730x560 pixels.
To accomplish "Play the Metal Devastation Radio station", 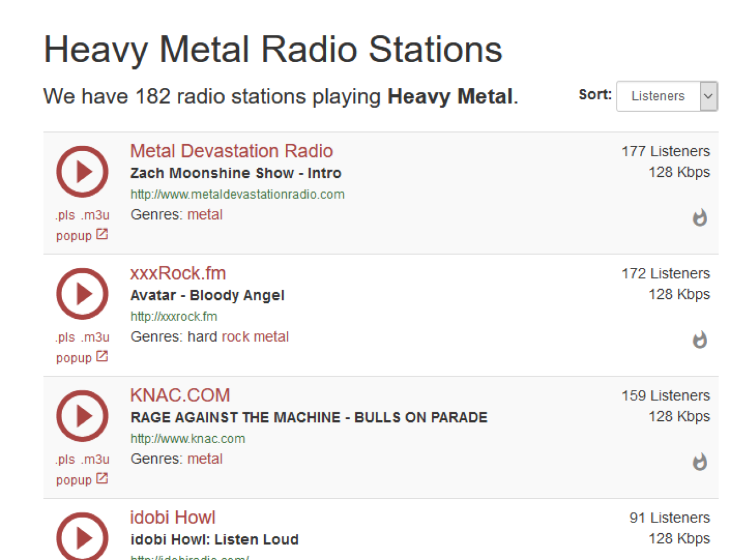I will 82,172.
